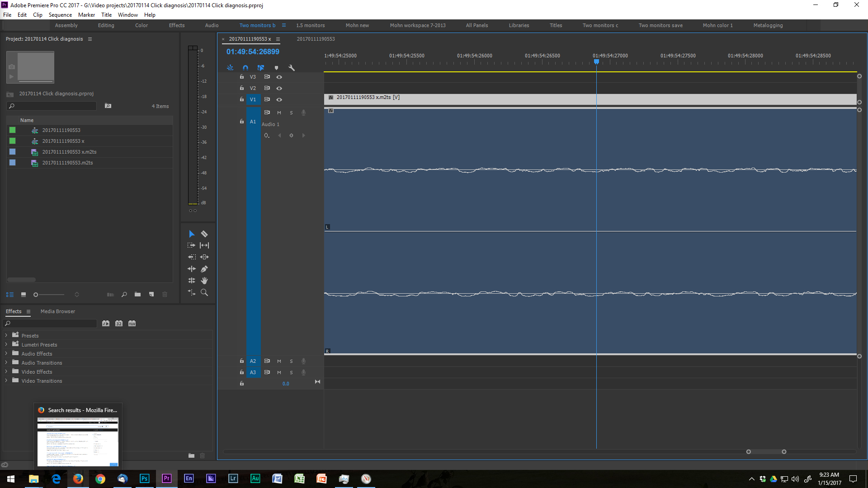
Task: Expand the Video Transitions folder
Action: (7, 380)
